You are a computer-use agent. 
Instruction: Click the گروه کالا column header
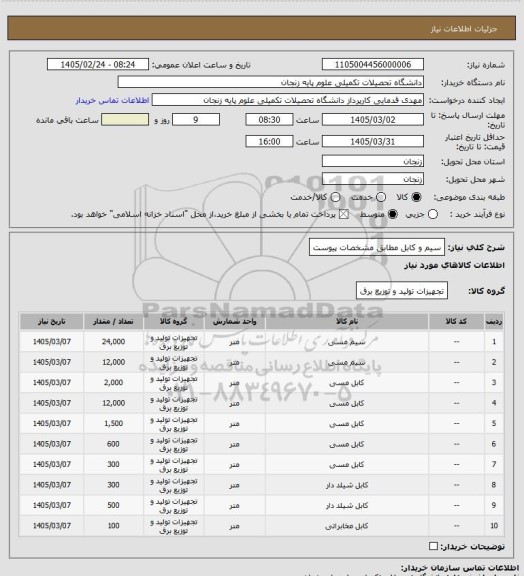[173, 321]
